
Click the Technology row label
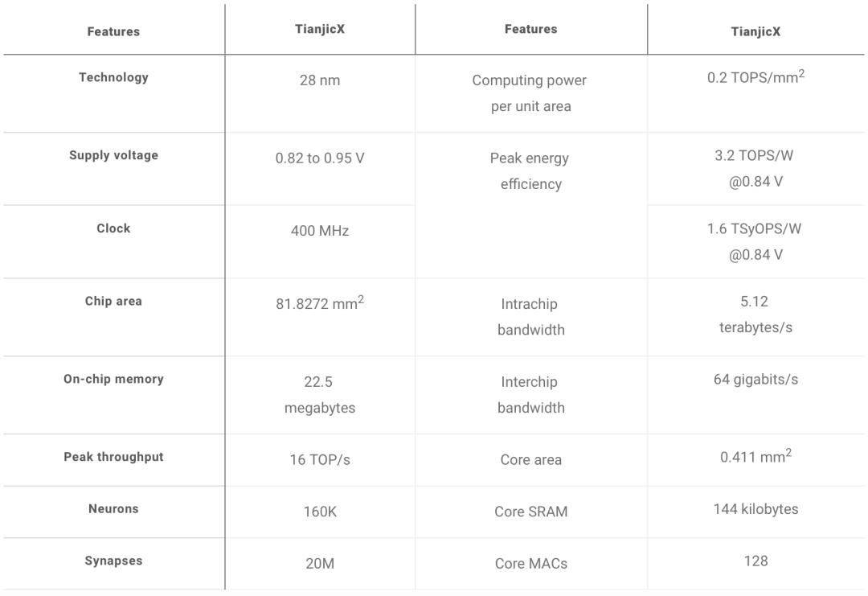pos(113,77)
